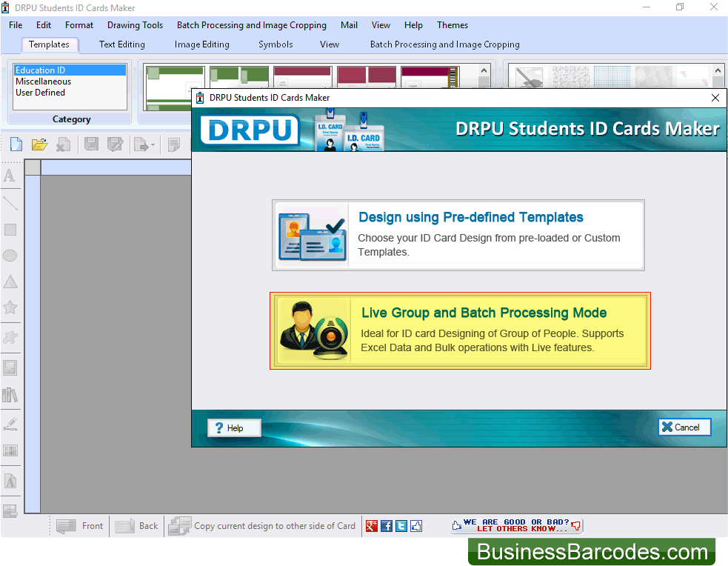This screenshot has width=728, height=566.
Task: Click the Save floppy disk icon
Action: point(91,144)
